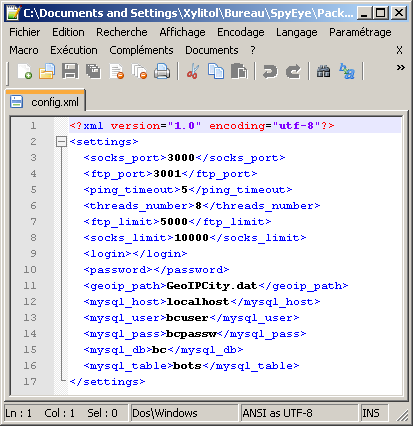Image resolution: width=413 pixels, height=426 pixels.
Task: Redo the last undone action
Action: point(293,71)
